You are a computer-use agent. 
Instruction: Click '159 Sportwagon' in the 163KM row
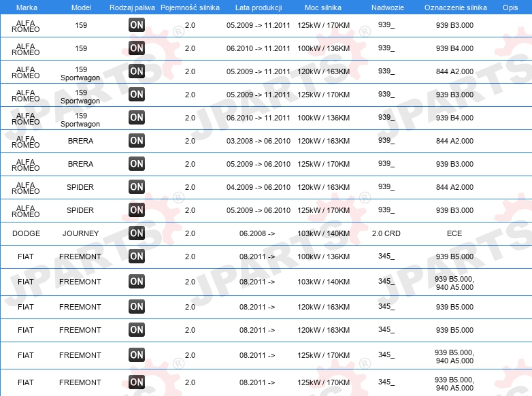tap(80, 73)
